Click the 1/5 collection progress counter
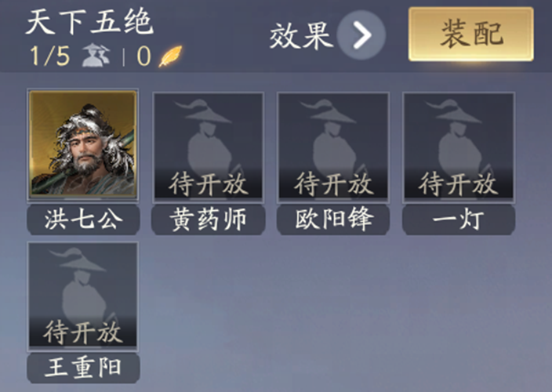This screenshot has width=552, height=392. tap(49, 56)
